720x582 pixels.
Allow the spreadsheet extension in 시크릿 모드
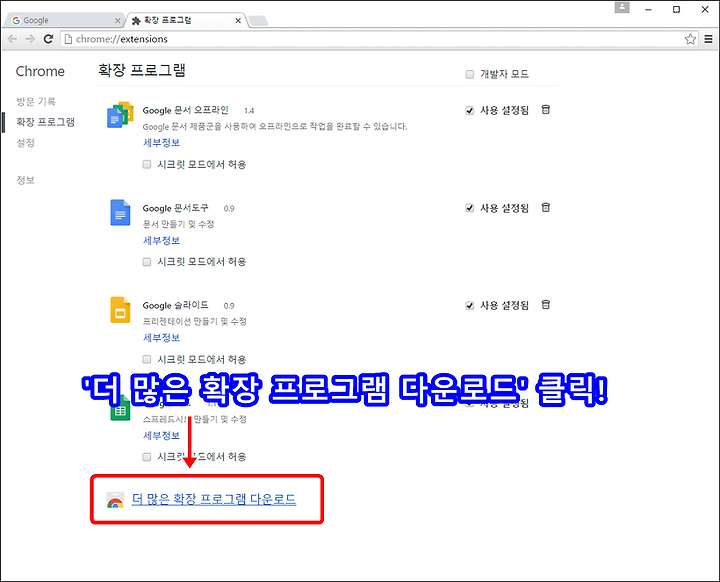(x=146, y=457)
